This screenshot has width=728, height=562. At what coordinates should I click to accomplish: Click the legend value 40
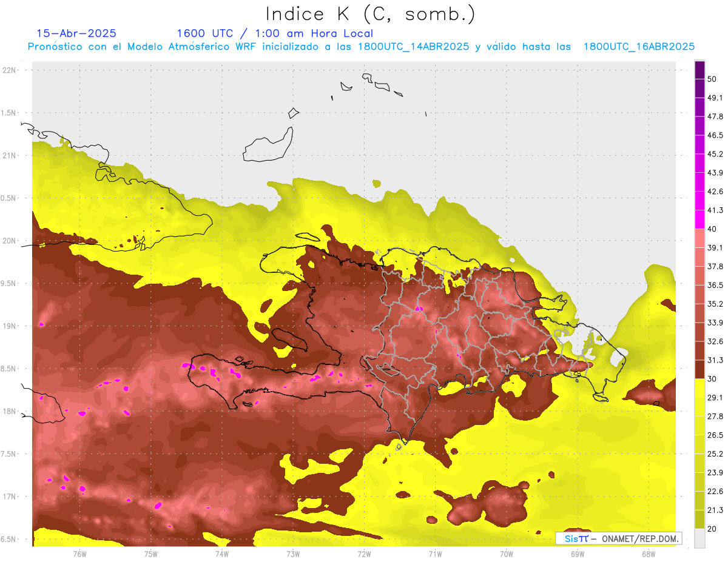click(x=712, y=229)
